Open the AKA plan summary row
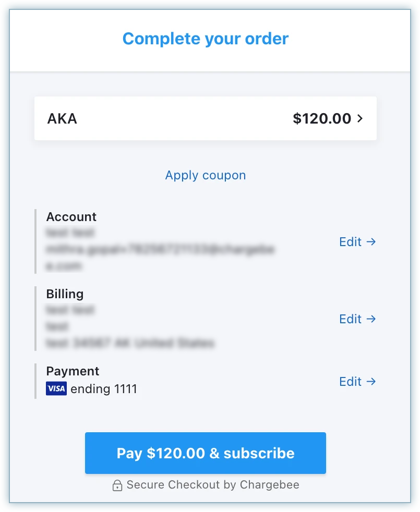This screenshot has height=512, width=420. click(x=205, y=118)
